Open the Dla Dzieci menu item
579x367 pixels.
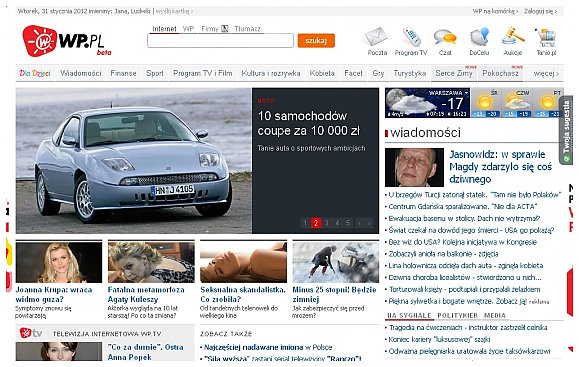pos(35,73)
